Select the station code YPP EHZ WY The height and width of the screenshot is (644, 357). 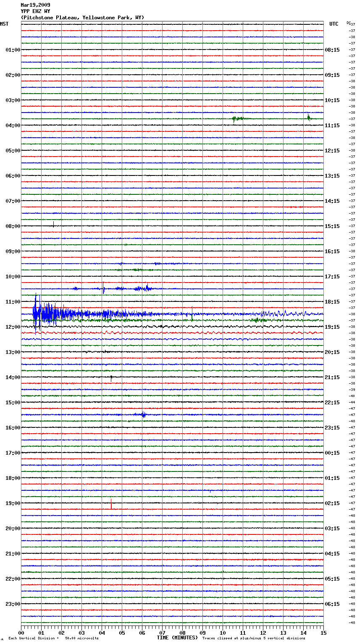coord(35,11)
